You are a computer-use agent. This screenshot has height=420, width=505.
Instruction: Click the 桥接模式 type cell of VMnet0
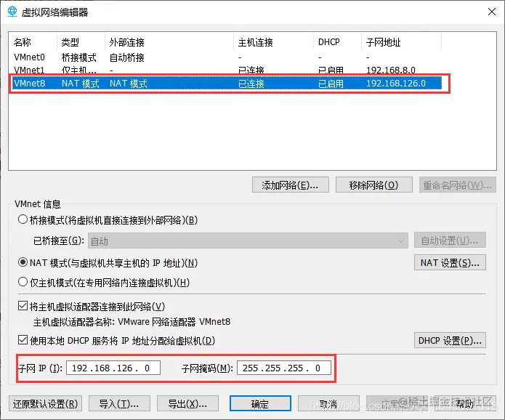click(x=79, y=57)
